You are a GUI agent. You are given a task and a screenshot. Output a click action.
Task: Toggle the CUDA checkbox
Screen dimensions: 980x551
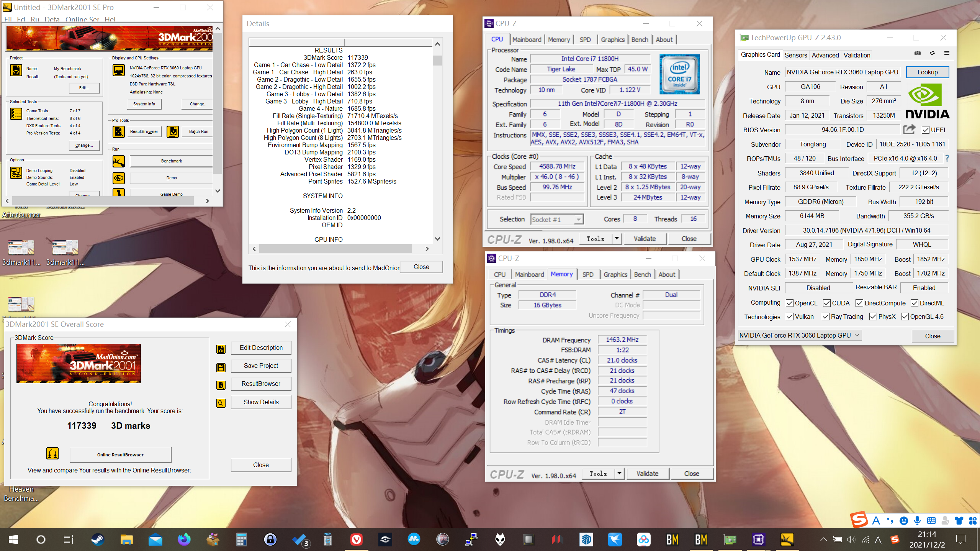pos(826,303)
